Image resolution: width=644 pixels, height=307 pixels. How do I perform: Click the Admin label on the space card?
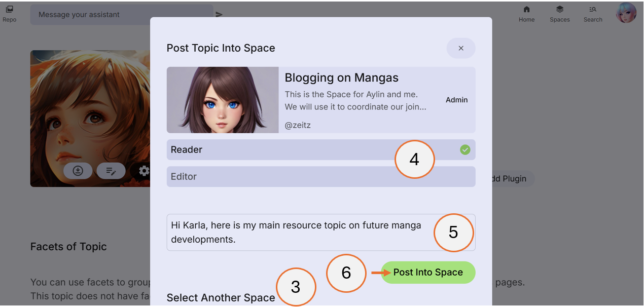[456, 100]
